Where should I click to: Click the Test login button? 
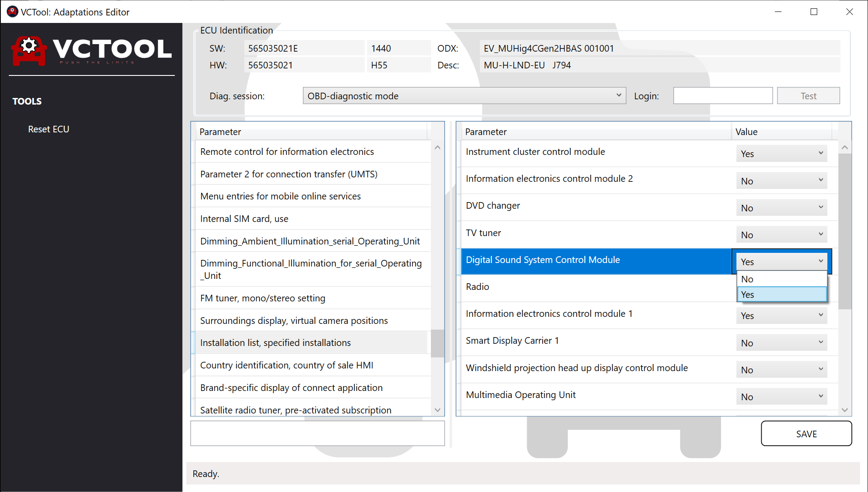tap(808, 96)
